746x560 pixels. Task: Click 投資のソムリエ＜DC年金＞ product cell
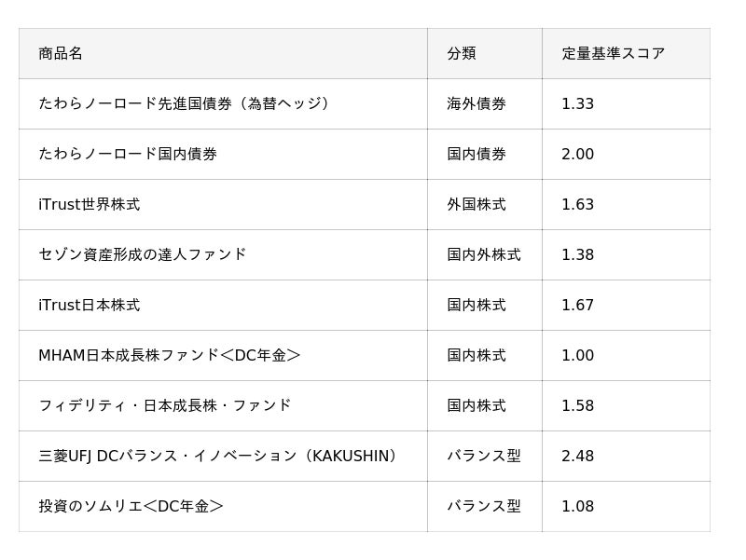tap(131, 506)
